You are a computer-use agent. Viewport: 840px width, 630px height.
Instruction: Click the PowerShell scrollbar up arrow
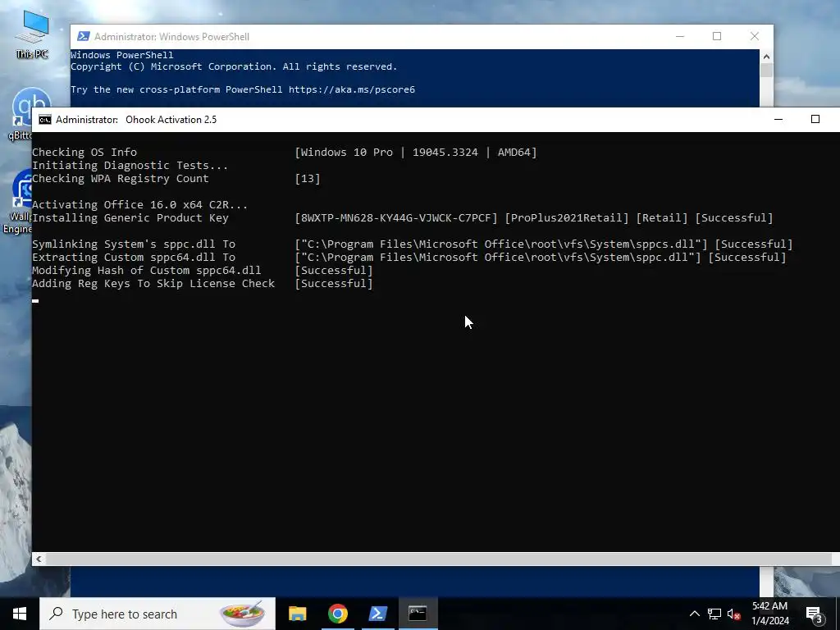pyautogui.click(x=766, y=57)
